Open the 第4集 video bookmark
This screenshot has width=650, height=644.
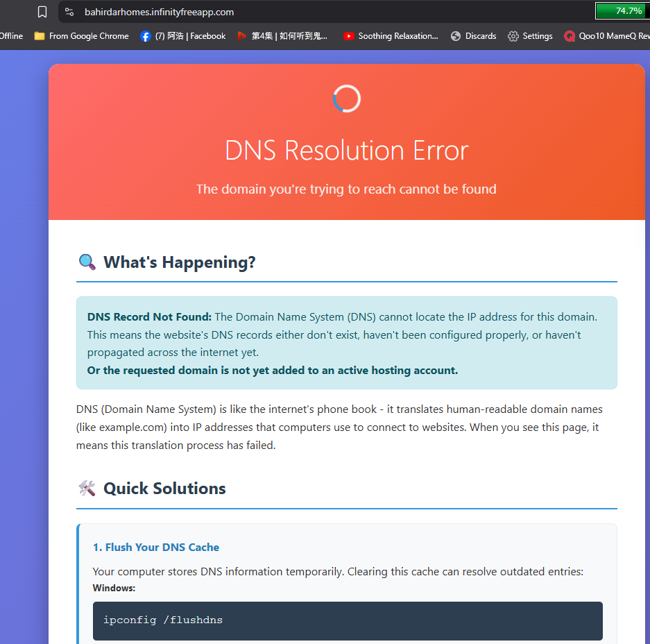(289, 36)
